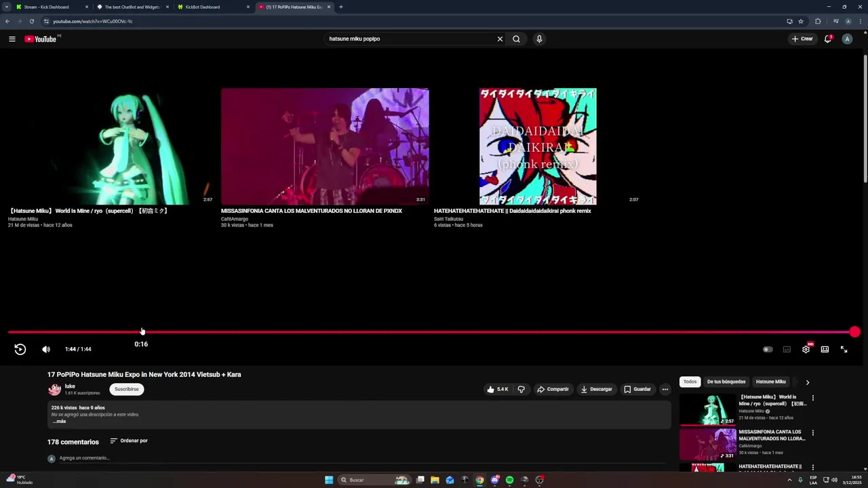
Task: Switch to the KickBot Dashboard tab
Action: (213, 7)
